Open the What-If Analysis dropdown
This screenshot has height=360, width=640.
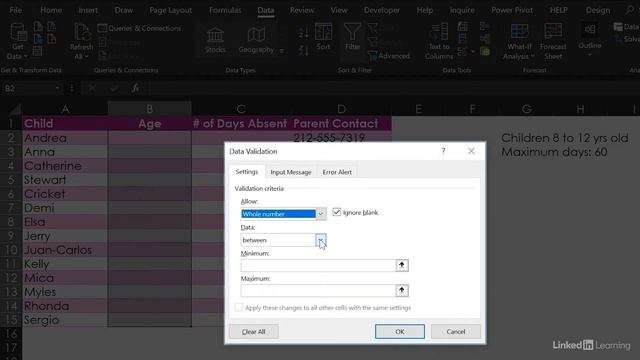pyautogui.click(x=519, y=41)
